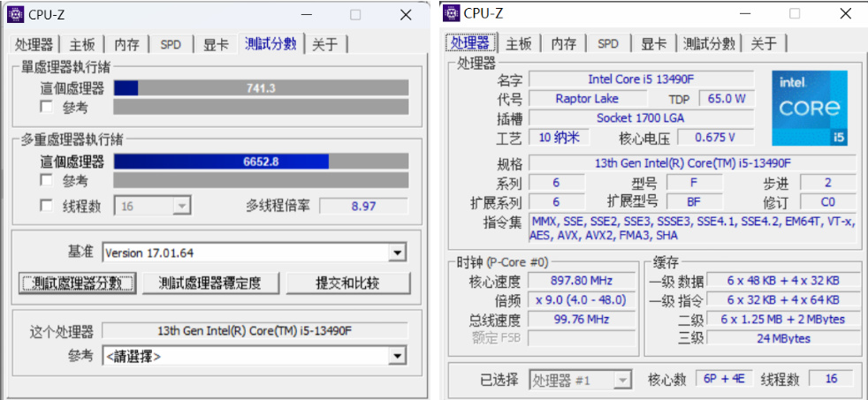Close the right CPU-Z processor window
The image size is (868, 400).
(x=845, y=14)
